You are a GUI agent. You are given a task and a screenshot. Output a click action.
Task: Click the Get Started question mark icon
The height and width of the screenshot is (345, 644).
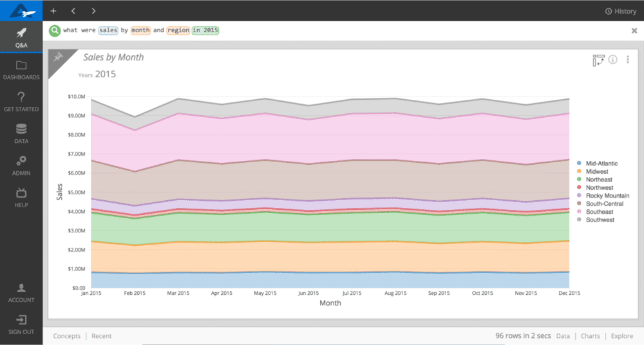[21, 97]
